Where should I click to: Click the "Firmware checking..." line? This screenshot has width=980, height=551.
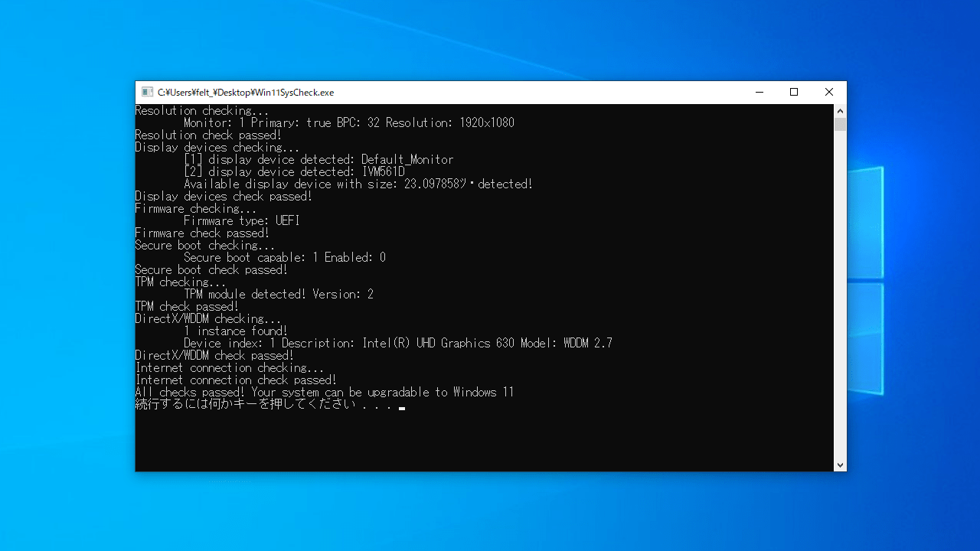pos(196,208)
